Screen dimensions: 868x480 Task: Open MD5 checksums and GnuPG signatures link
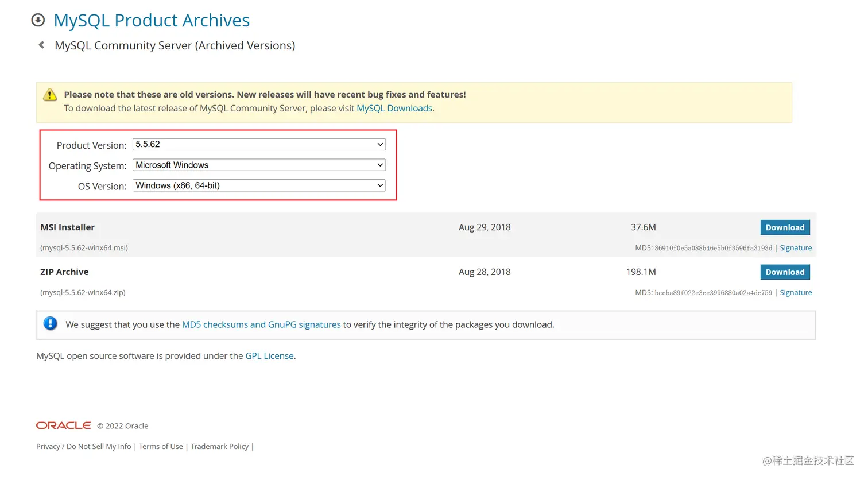[261, 324]
